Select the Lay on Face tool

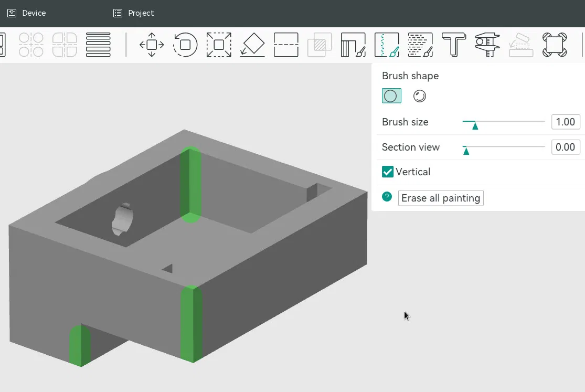click(x=252, y=45)
